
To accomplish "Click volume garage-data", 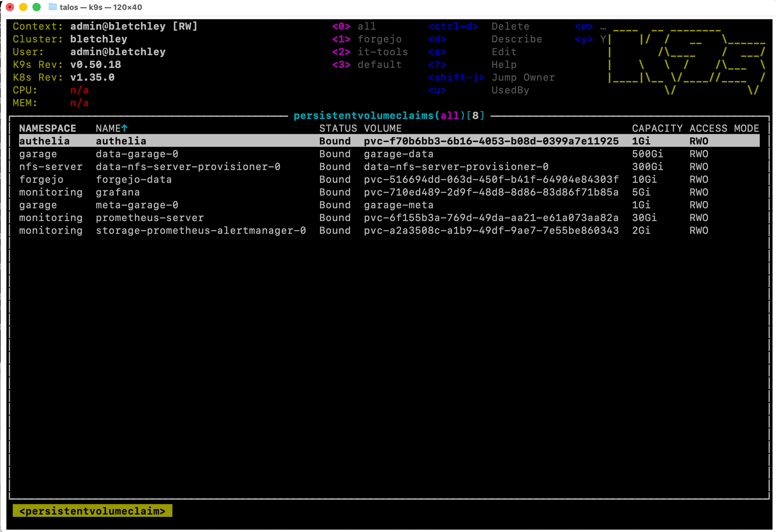I will tap(398, 154).
